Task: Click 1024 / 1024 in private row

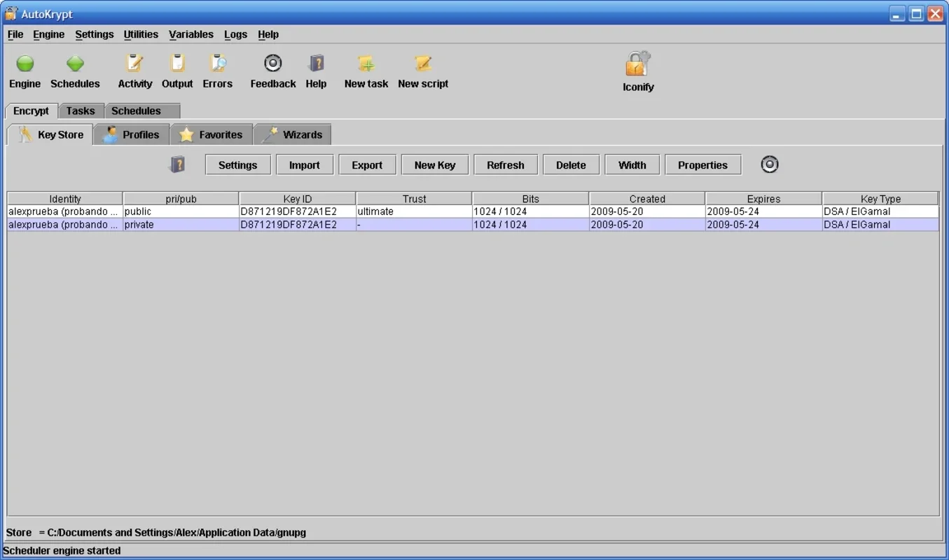Action: [x=531, y=225]
